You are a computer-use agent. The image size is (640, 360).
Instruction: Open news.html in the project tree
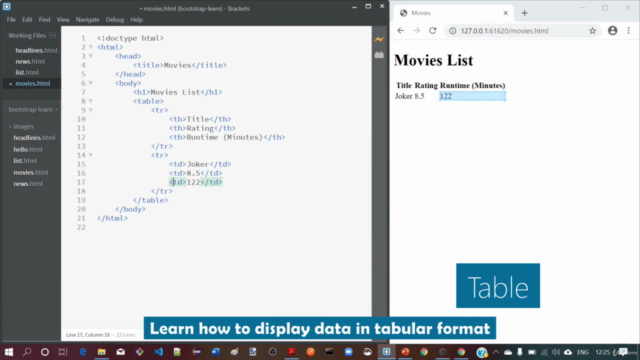(28, 184)
